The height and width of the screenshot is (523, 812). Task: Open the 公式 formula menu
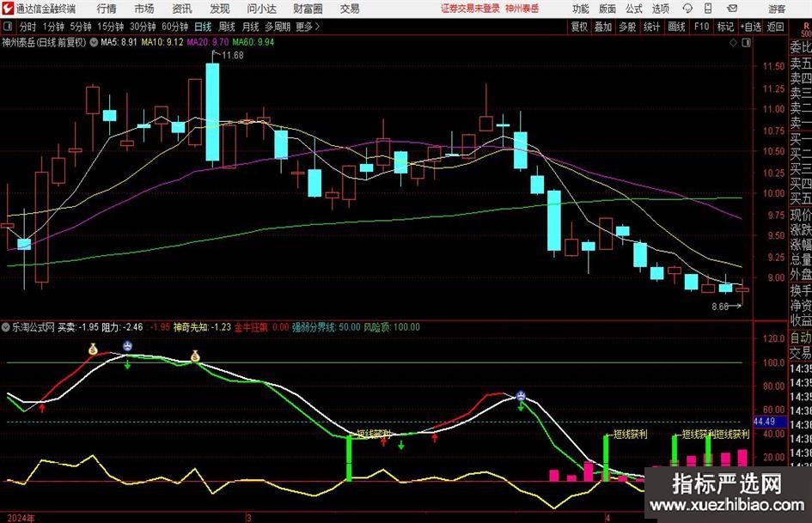[x=634, y=9]
